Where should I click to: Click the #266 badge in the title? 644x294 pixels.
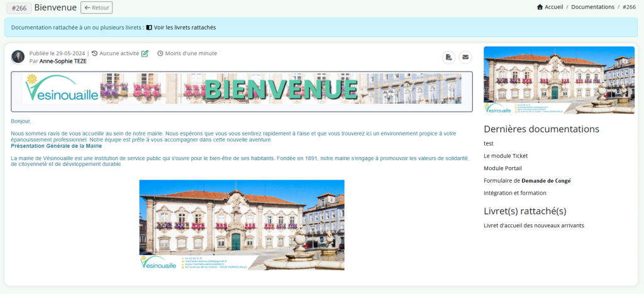click(x=19, y=8)
